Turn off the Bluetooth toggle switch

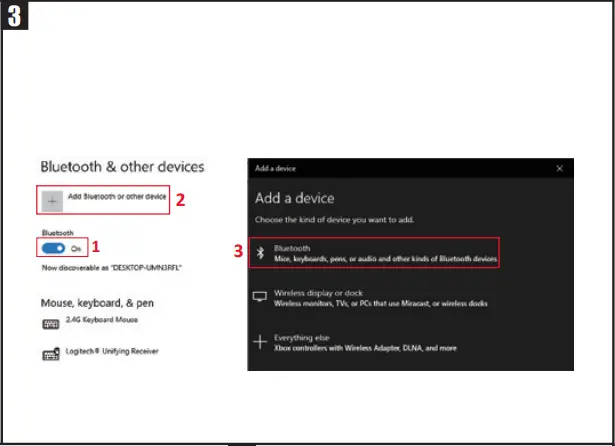click(x=53, y=248)
